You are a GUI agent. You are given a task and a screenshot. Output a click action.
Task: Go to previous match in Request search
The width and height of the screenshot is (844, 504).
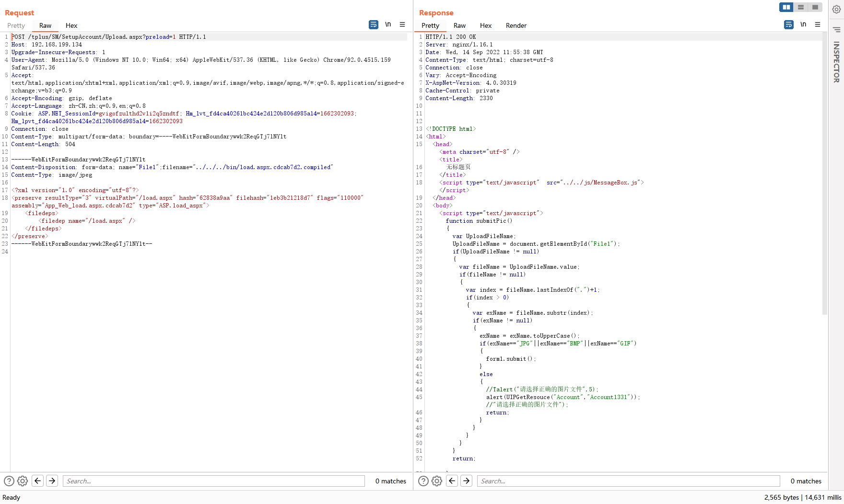[x=38, y=481]
